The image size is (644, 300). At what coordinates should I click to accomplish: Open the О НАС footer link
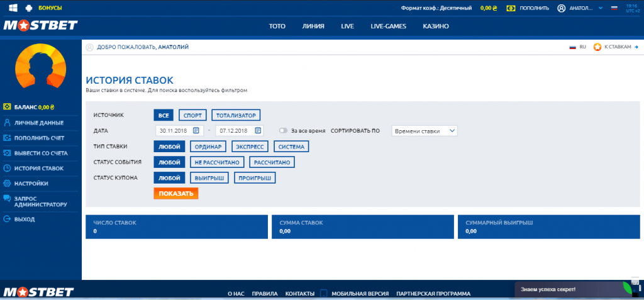tap(236, 294)
